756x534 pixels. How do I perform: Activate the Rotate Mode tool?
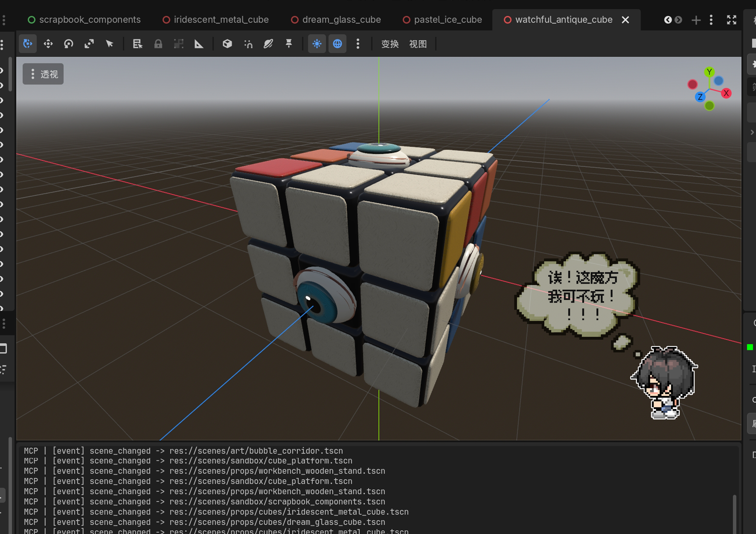point(69,44)
